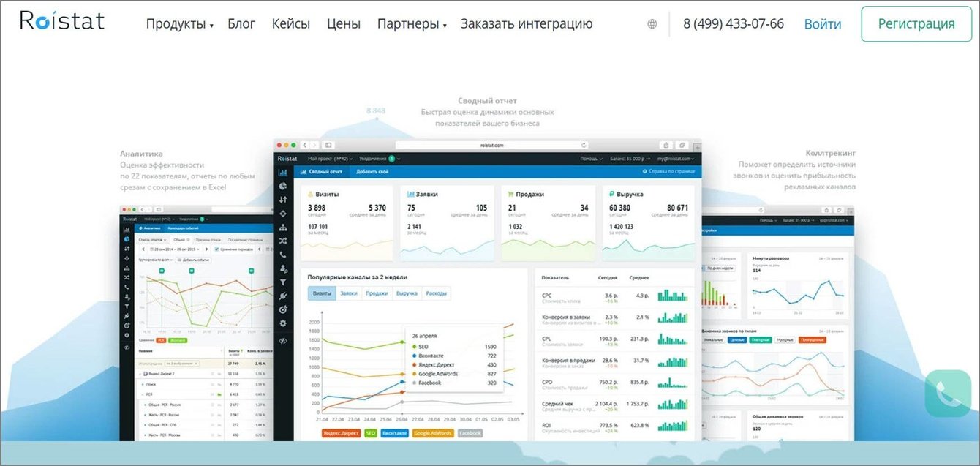Screen dimensions: 980x466
Task: Click the Roistat logo in header
Action: point(62,21)
